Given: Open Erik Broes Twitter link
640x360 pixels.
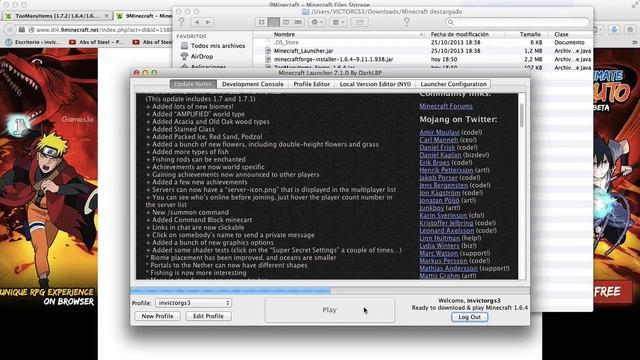Looking at the screenshot, I should (434, 162).
